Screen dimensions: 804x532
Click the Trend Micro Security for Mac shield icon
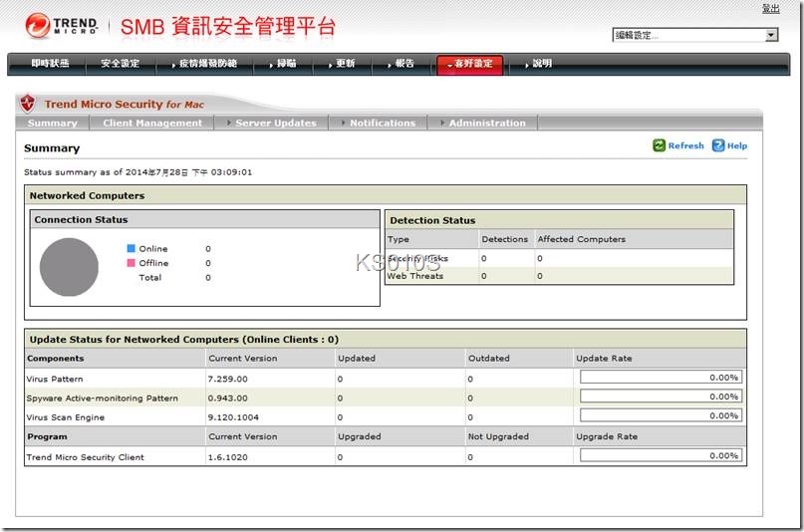pyautogui.click(x=28, y=104)
